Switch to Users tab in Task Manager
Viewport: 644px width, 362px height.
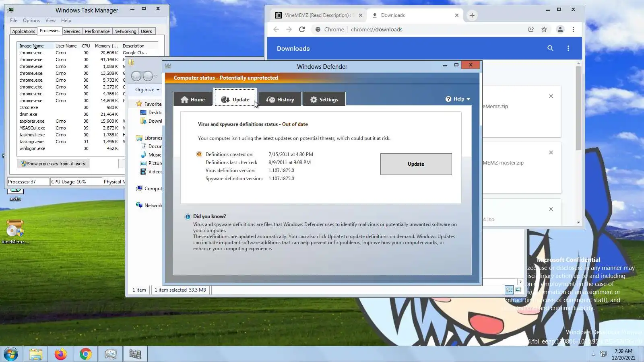pyautogui.click(x=147, y=31)
